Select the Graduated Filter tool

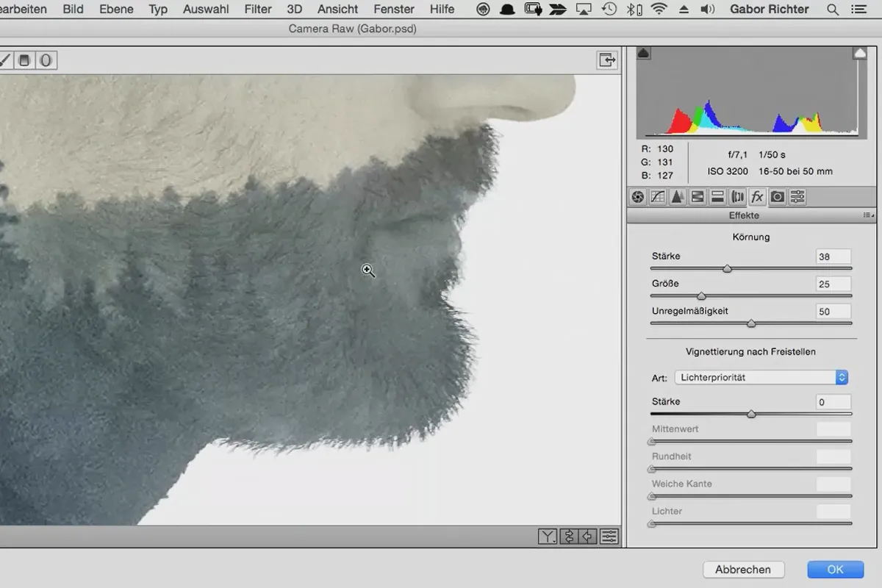(24, 60)
